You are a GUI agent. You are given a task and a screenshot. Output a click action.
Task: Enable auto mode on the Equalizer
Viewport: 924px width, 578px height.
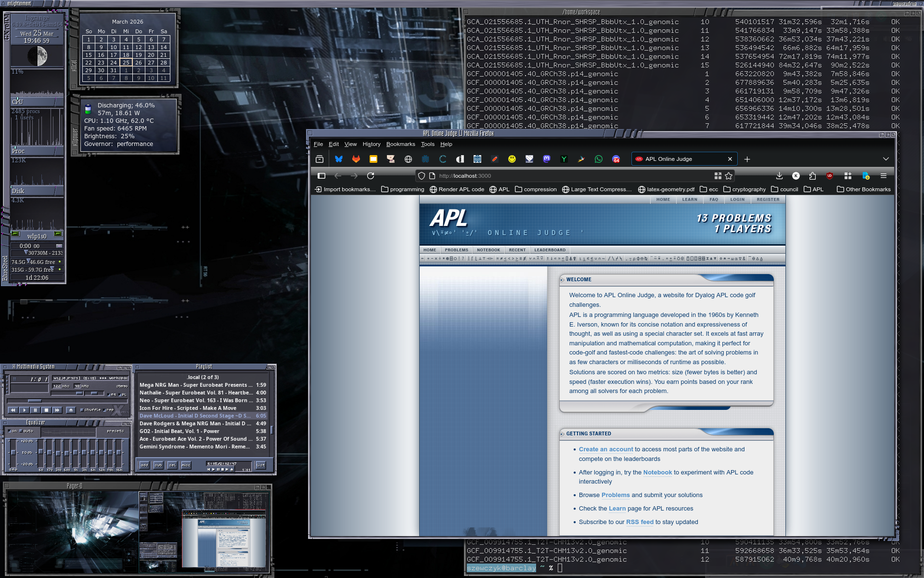[21, 431]
